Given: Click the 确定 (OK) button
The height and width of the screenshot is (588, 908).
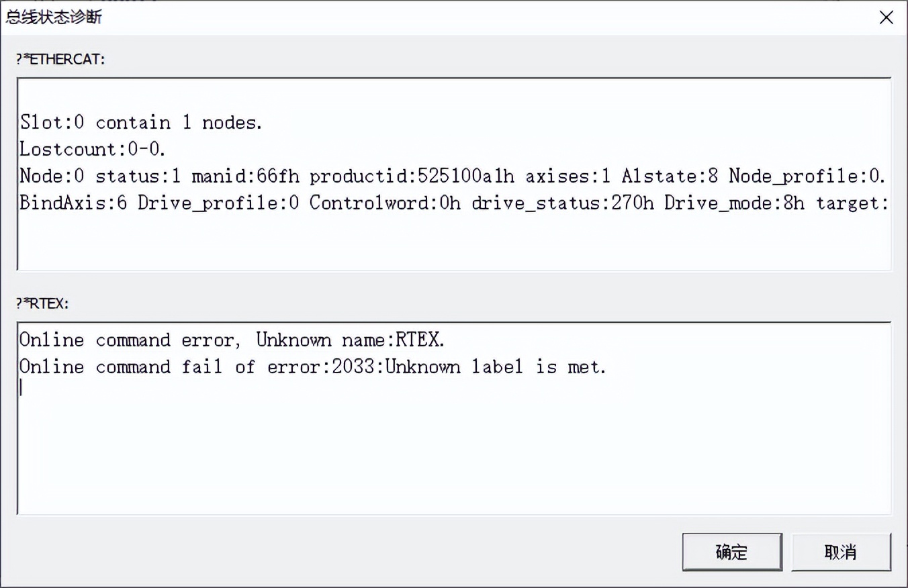Looking at the screenshot, I should (x=731, y=552).
